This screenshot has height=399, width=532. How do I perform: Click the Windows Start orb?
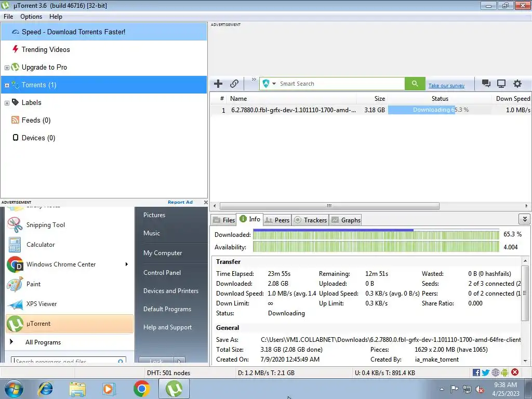point(14,389)
